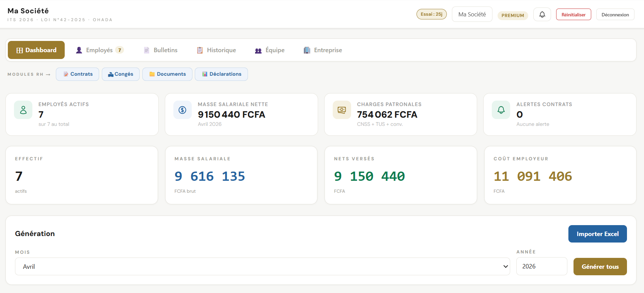The width and height of the screenshot is (644, 293).
Task: Open the Documents module
Action: pos(167,74)
